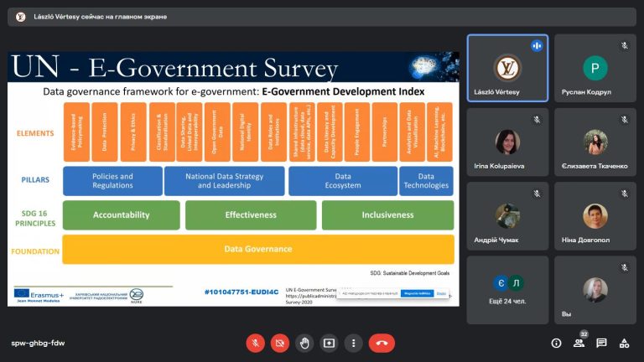Screen dimensions: 644x362
Task: Click 'Policies and Regulations' blue pillar box
Action: [112, 181]
